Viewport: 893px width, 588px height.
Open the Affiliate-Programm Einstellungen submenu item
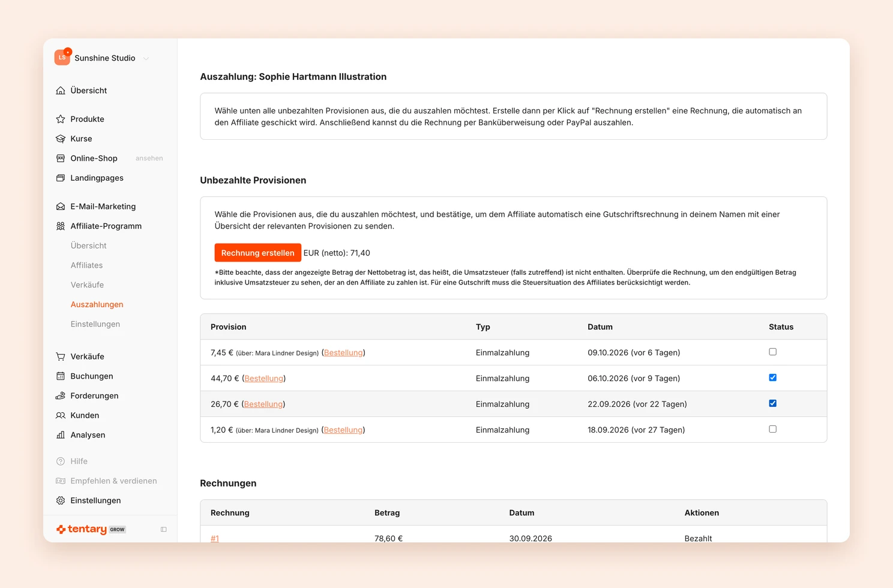click(95, 325)
